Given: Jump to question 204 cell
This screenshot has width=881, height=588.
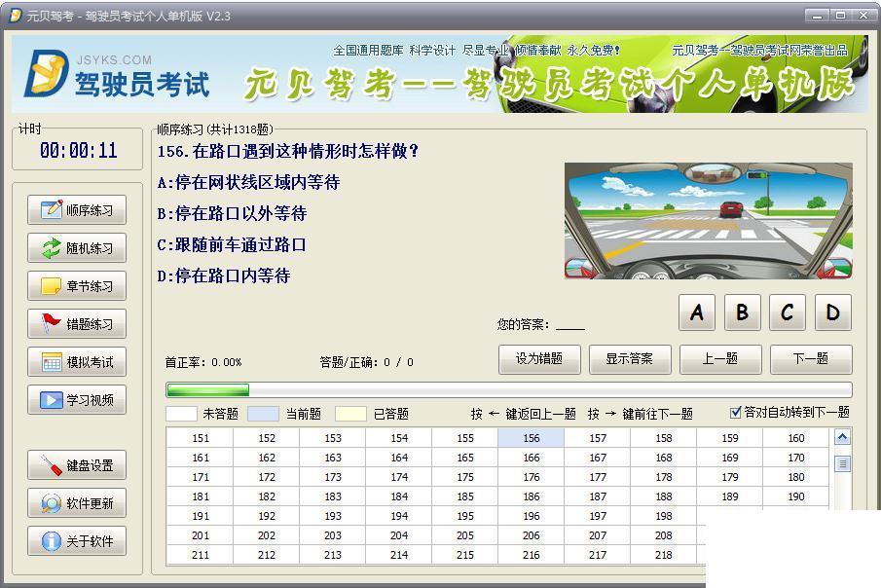Looking at the screenshot, I should pos(399,535).
